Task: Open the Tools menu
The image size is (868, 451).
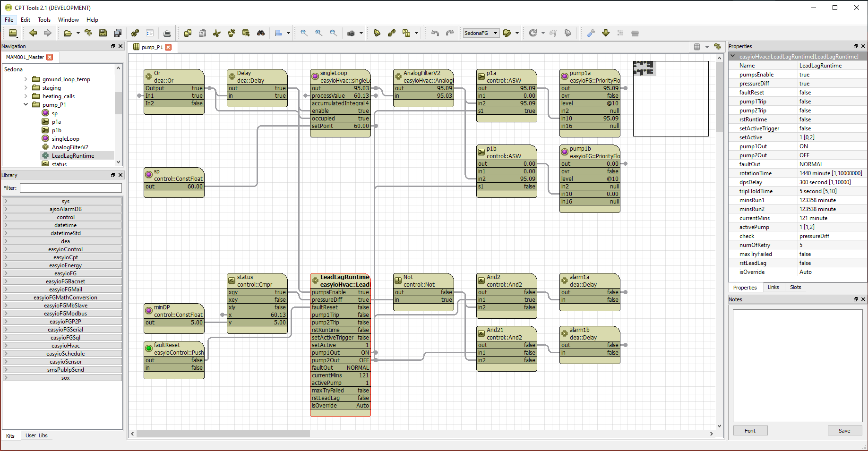Action: tap(44, 20)
